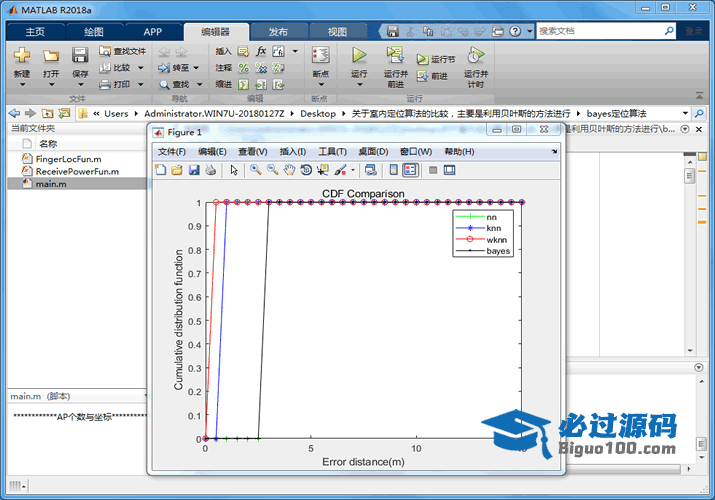This screenshot has height=500, width=715.
Task: Open the address bar path dropdown
Action: tap(685, 113)
